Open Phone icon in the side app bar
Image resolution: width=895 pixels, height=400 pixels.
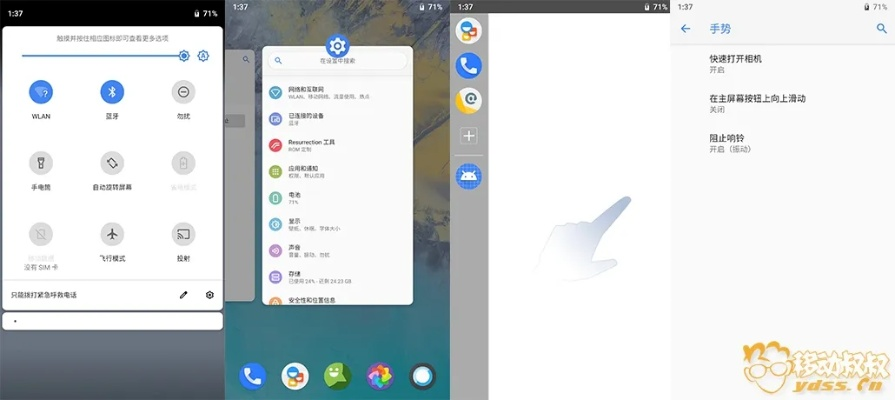click(x=469, y=66)
